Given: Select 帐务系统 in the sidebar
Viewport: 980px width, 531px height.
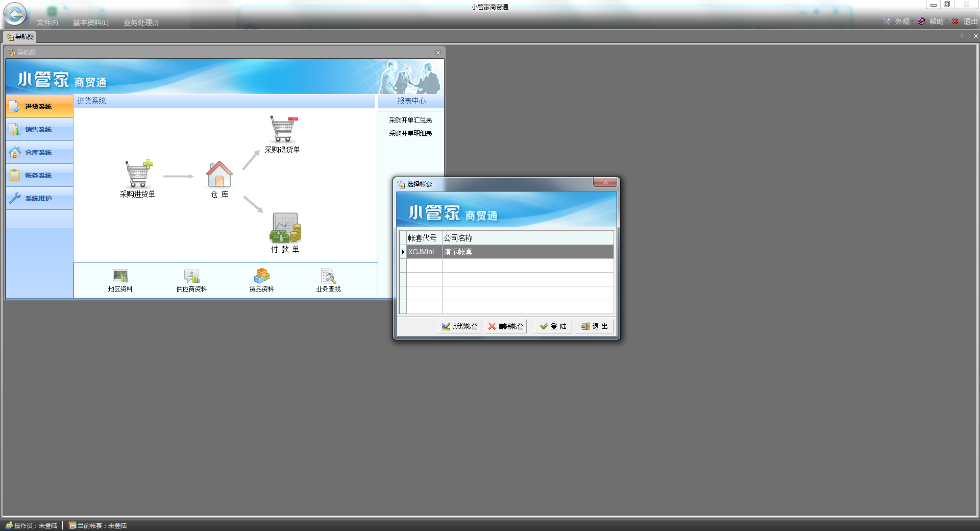Looking at the screenshot, I should pyautogui.click(x=39, y=175).
